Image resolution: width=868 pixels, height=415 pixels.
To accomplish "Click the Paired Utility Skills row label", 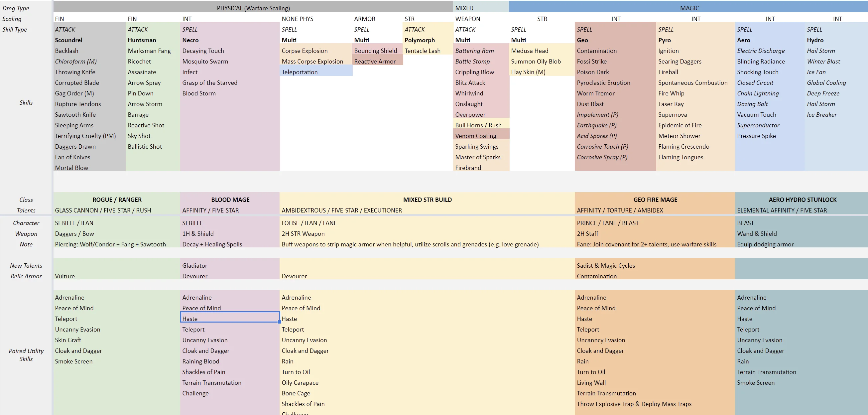I will (26, 355).
